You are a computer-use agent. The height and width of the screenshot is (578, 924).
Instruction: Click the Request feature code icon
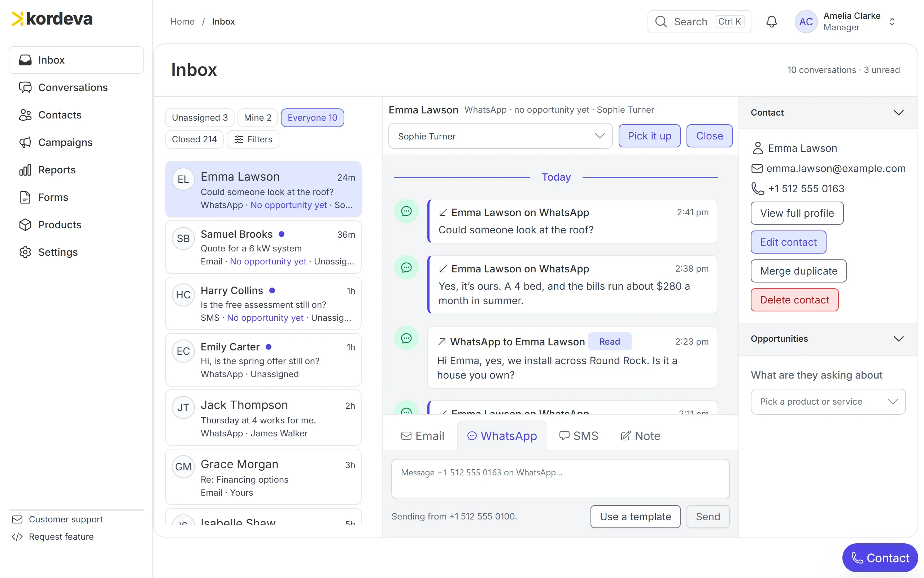tap(17, 537)
